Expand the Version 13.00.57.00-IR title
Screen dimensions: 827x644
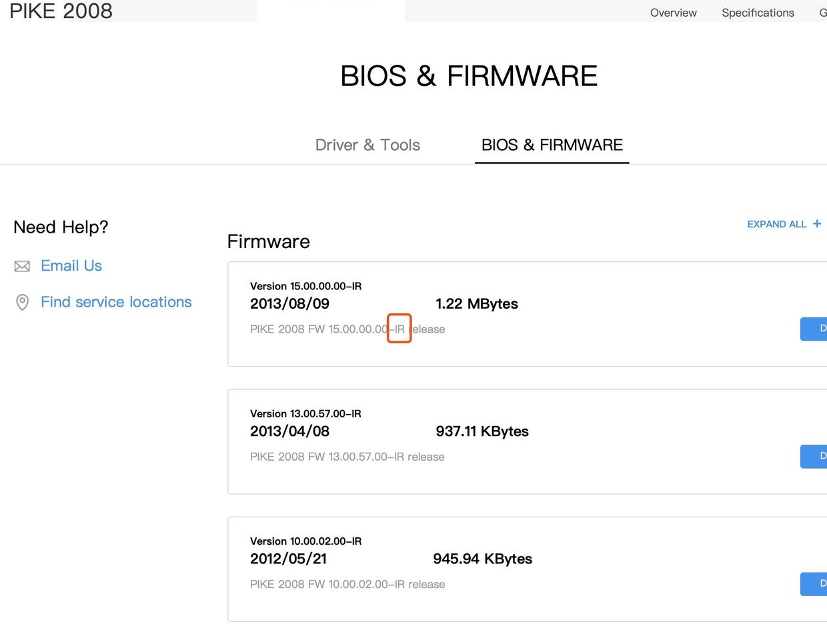click(305, 413)
